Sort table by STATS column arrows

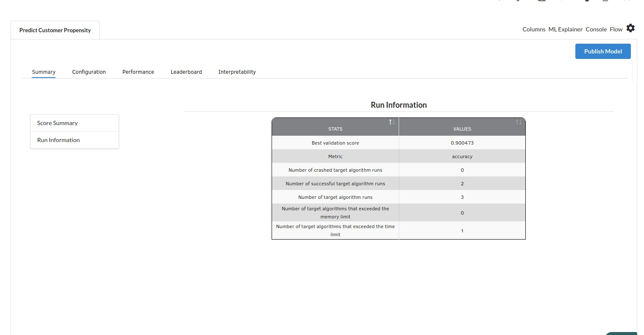pos(391,122)
